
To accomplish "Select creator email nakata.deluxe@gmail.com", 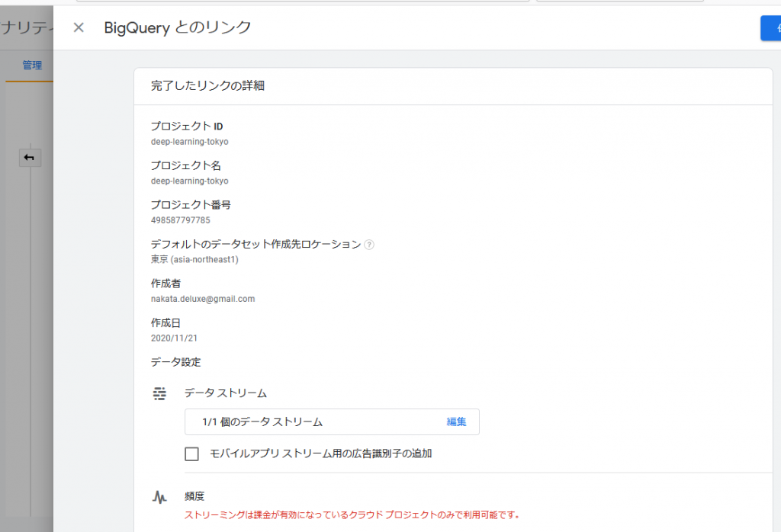I will [x=203, y=299].
